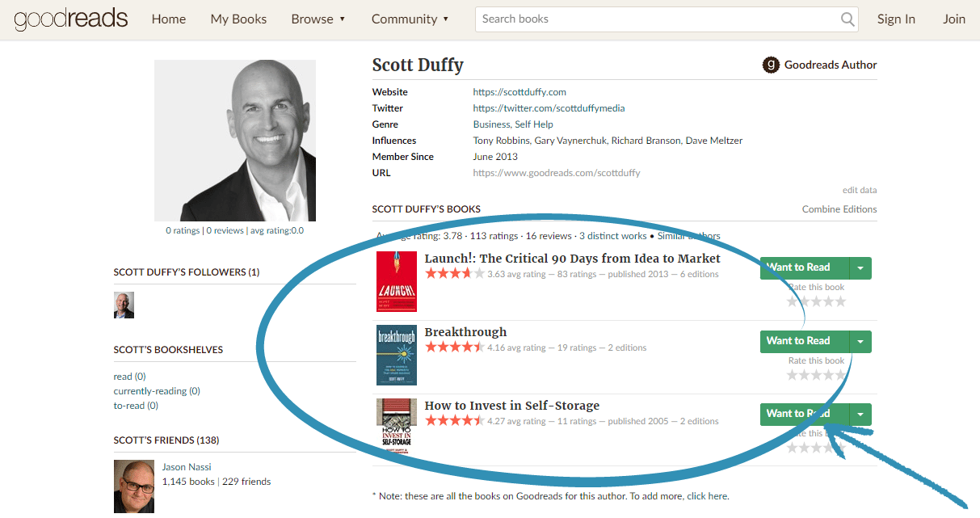The image size is (980, 518).
Task: Open the Breakthrough book cover
Action: [x=397, y=355]
